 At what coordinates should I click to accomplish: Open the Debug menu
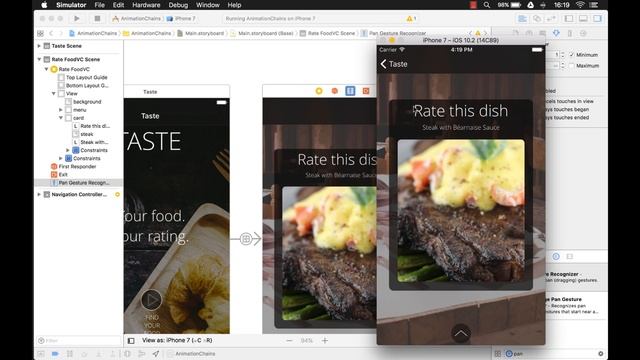pos(178,5)
